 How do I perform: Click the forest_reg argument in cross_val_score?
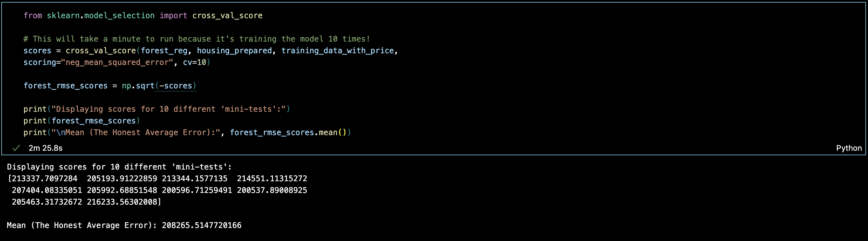[x=164, y=51]
